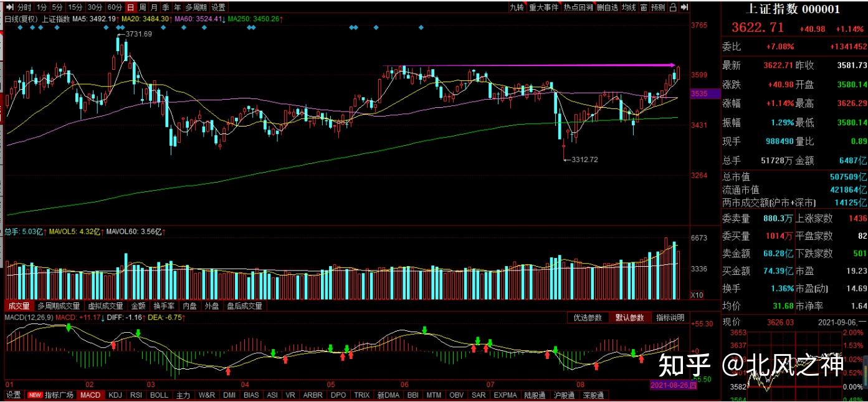This screenshot has height=402, width=868.
Task: Click the 窗 window layout icon
Action: (x=642, y=7)
